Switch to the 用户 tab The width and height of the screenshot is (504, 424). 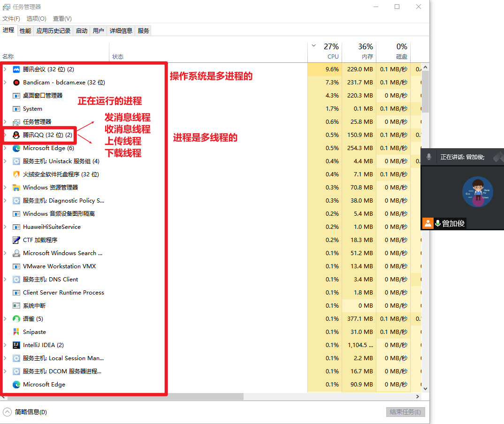click(x=99, y=31)
